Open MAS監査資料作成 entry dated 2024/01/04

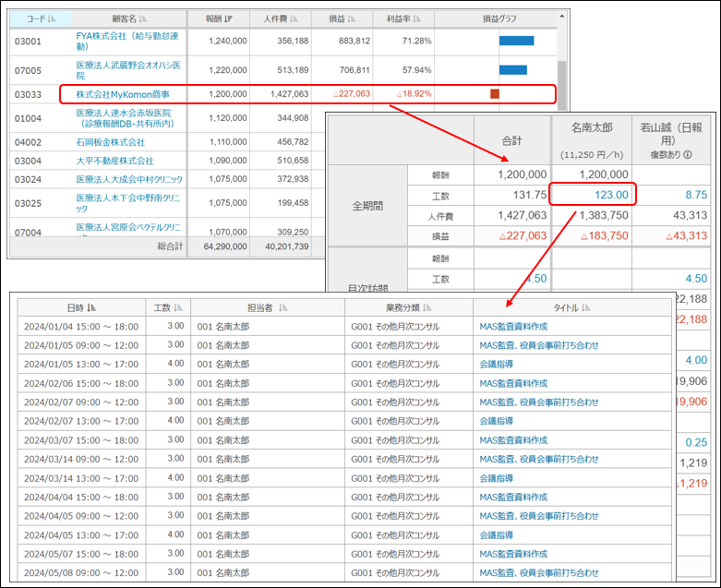click(x=513, y=325)
